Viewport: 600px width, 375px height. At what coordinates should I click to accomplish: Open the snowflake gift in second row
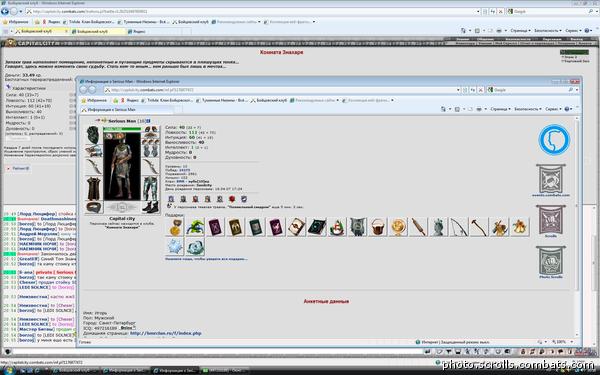[x=175, y=246]
